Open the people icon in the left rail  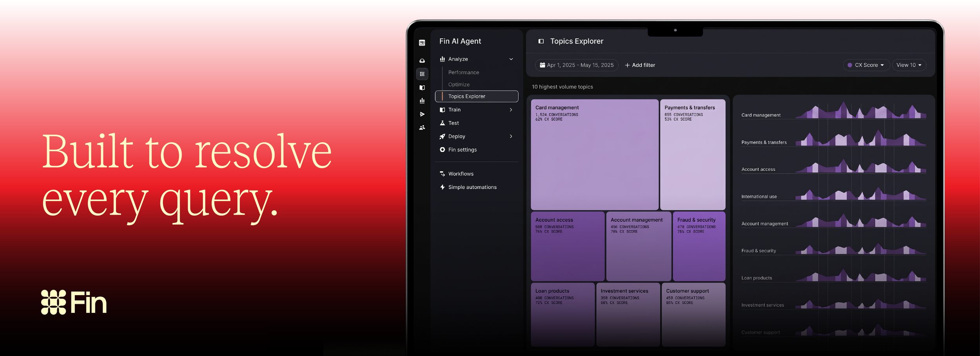click(422, 128)
